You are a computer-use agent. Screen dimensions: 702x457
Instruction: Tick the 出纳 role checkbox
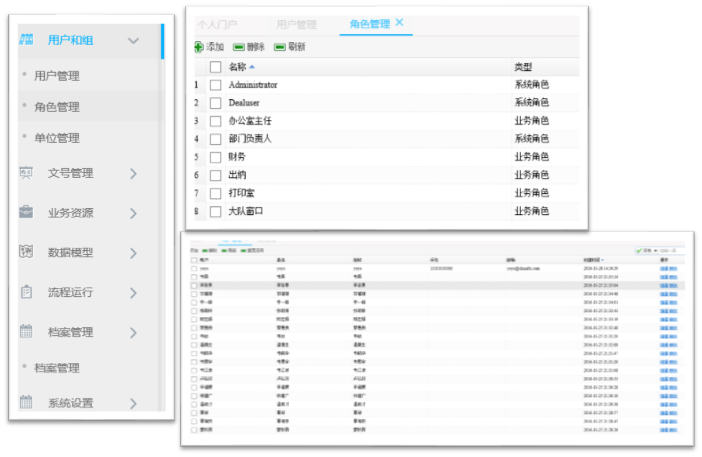(x=215, y=175)
